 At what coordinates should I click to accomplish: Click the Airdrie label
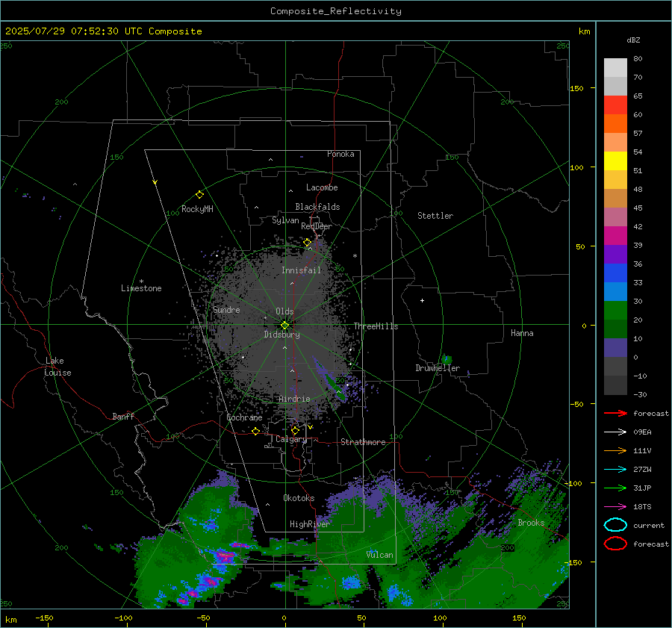(x=294, y=399)
